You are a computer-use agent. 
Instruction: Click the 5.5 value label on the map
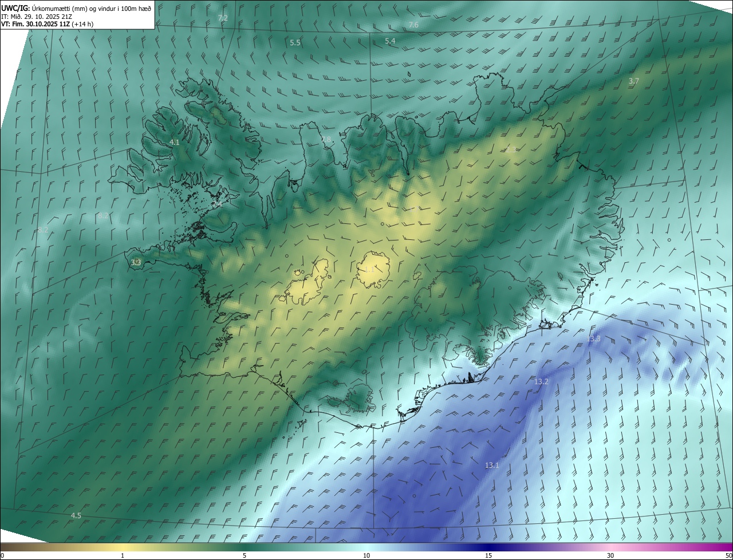tap(295, 43)
